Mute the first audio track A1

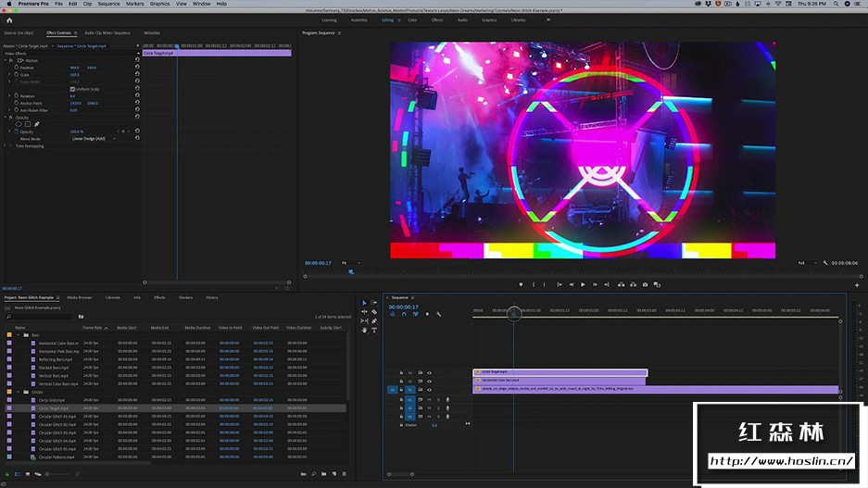coord(429,400)
